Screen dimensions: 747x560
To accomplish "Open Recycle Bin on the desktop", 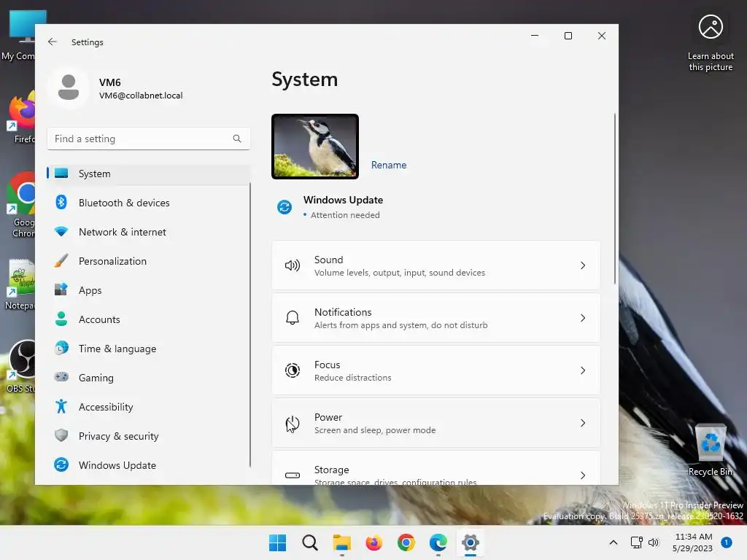I will pos(711,450).
